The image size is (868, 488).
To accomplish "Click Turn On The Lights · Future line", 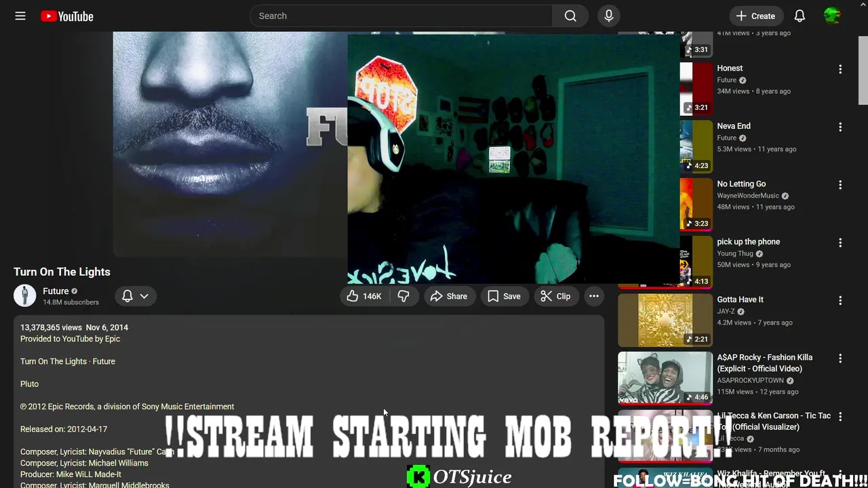I will tap(68, 361).
